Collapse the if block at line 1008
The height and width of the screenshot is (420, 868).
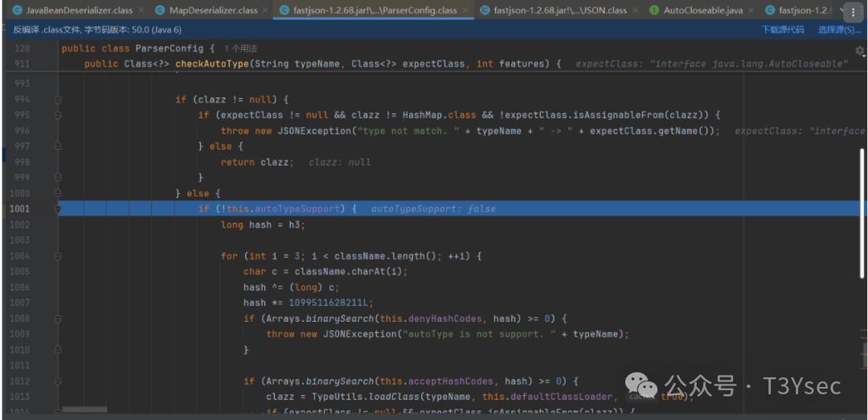point(58,319)
